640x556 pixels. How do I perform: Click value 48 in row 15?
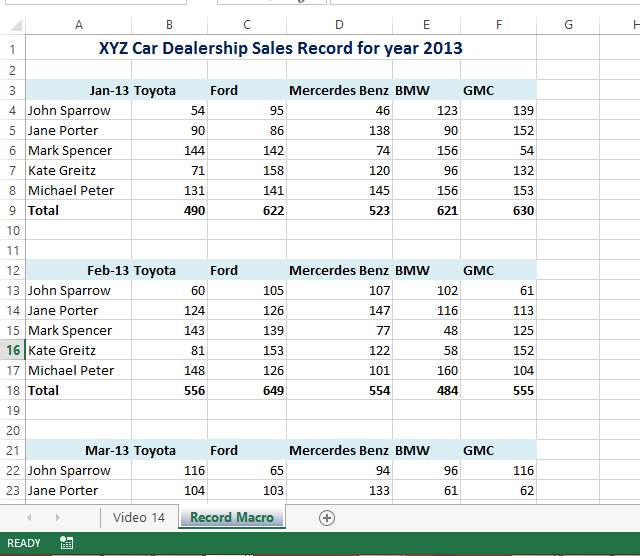pyautogui.click(x=426, y=330)
